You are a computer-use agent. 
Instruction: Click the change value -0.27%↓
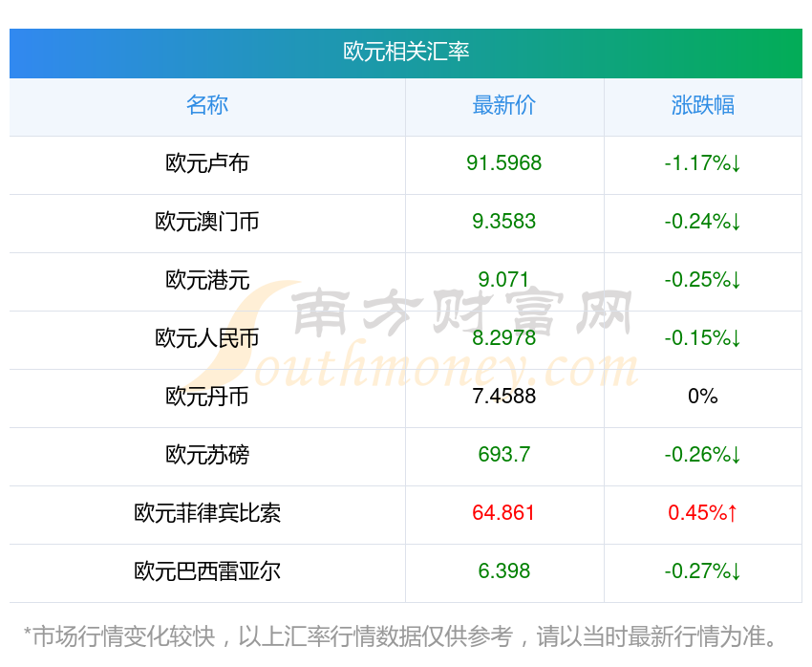703,571
